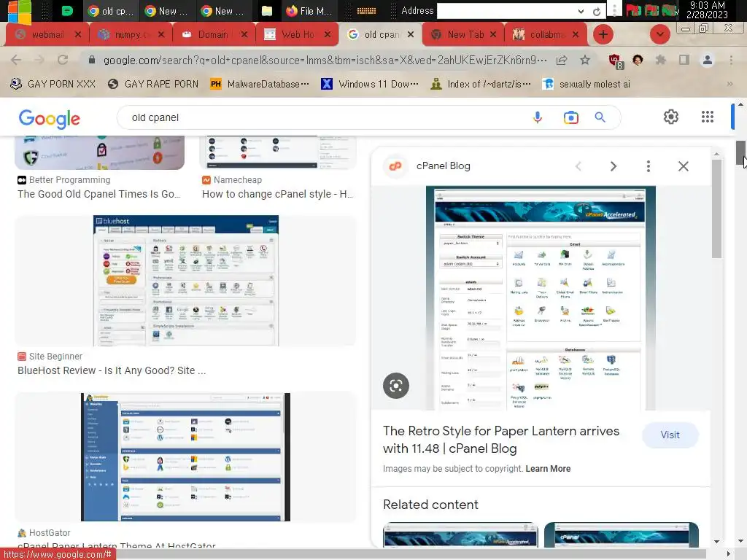Viewport: 747px width, 560px height.
Task: Toggle the Chrome side panel
Action: tap(684, 60)
